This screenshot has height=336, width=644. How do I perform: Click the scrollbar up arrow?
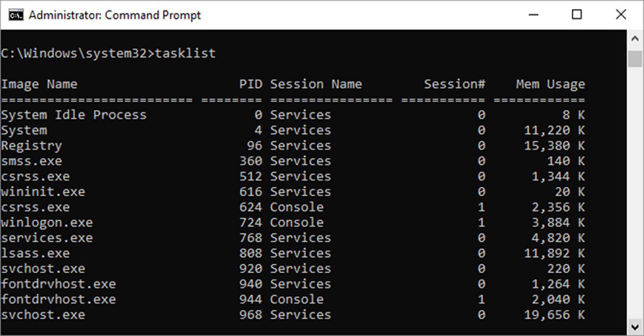635,39
